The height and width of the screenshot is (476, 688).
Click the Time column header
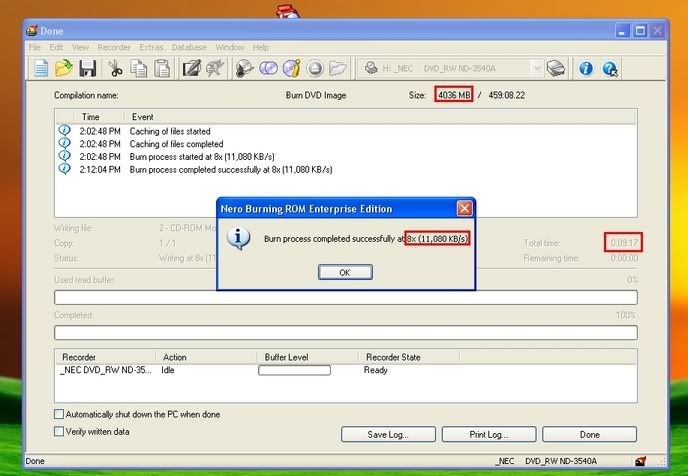click(x=90, y=117)
